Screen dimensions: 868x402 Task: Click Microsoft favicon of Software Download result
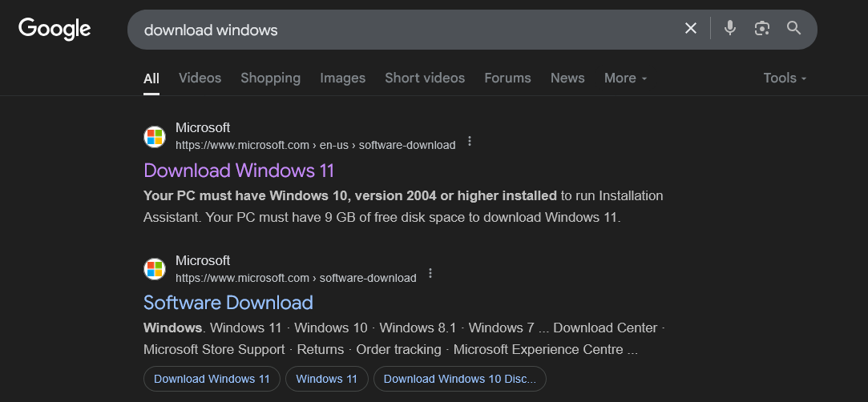pyautogui.click(x=155, y=269)
